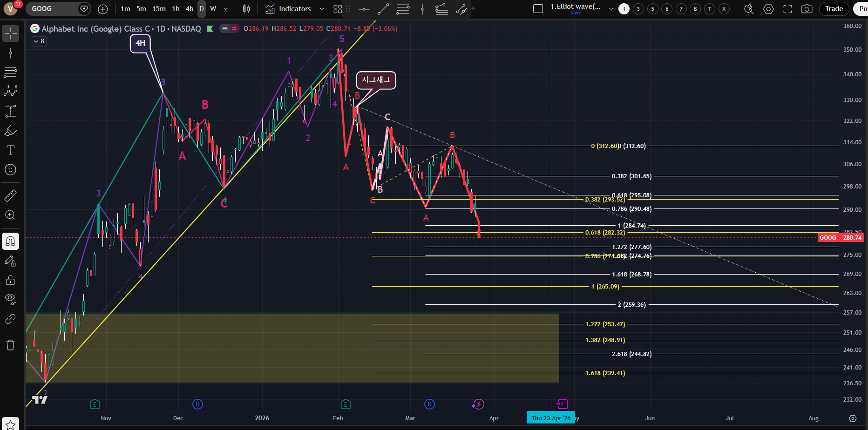This screenshot has width=868, height=430.
Task: Click the Trade button
Action: pyautogui.click(x=834, y=9)
